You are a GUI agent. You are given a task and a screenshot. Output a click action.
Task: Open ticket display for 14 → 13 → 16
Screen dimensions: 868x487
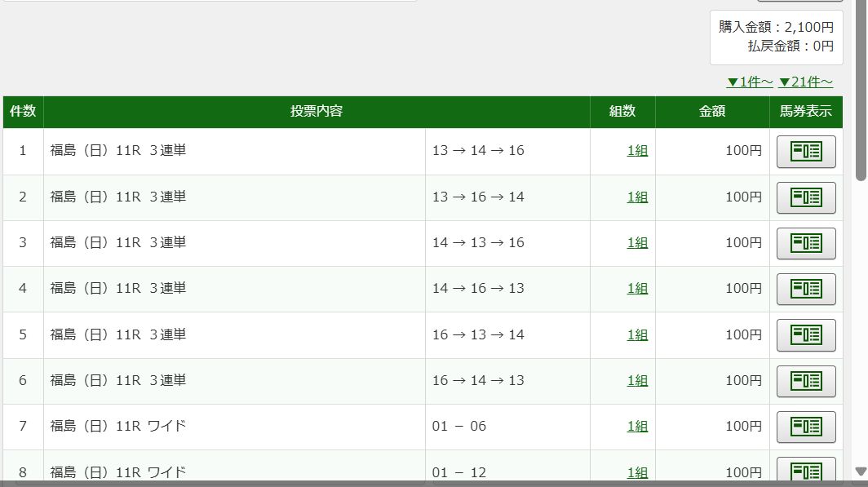806,243
